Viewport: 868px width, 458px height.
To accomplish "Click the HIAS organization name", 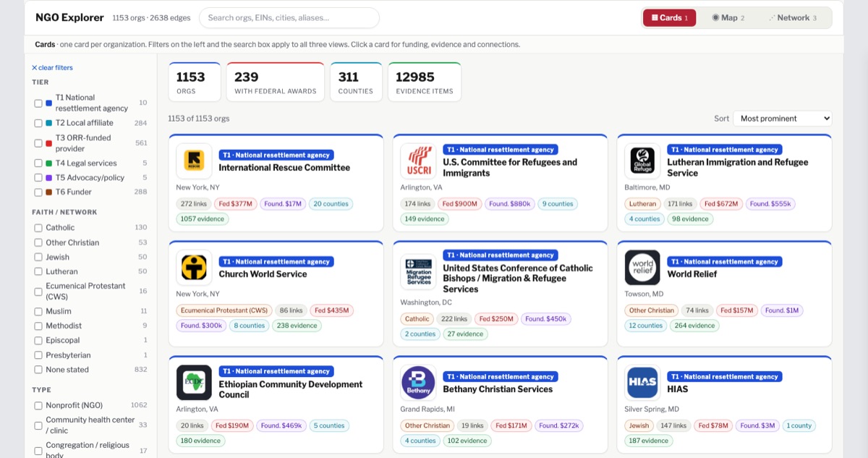I will pyautogui.click(x=678, y=389).
